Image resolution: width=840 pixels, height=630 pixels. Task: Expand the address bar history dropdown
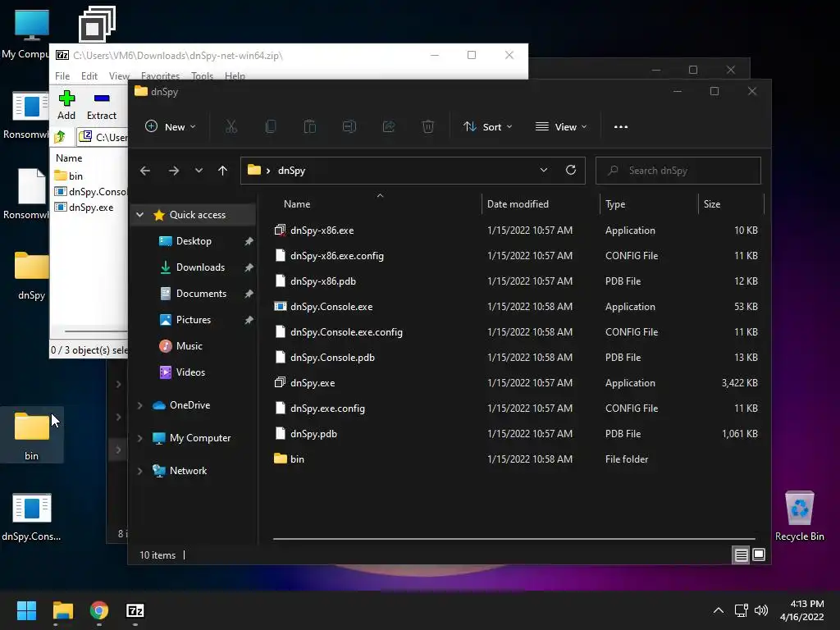coord(544,170)
